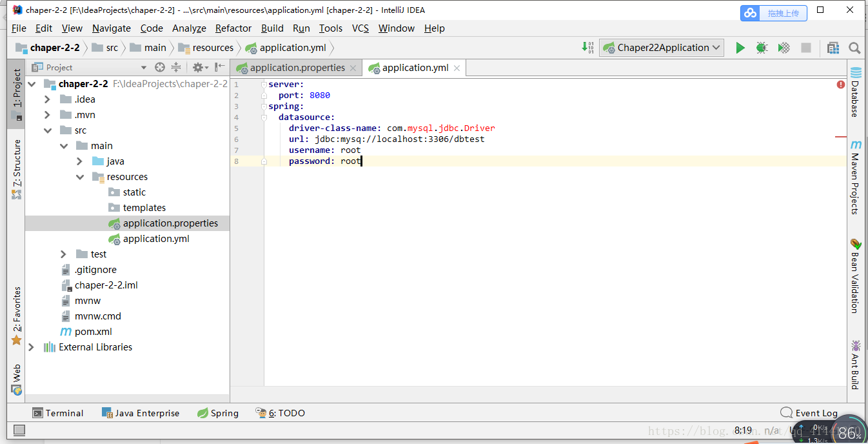Run Chaper22Application with green play button

740,48
